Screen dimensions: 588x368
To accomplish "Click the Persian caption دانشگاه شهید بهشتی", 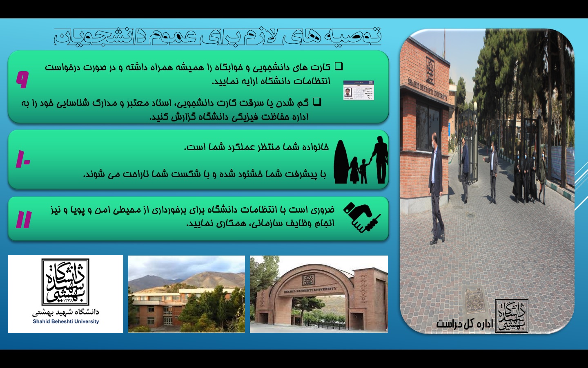I will [66, 312].
